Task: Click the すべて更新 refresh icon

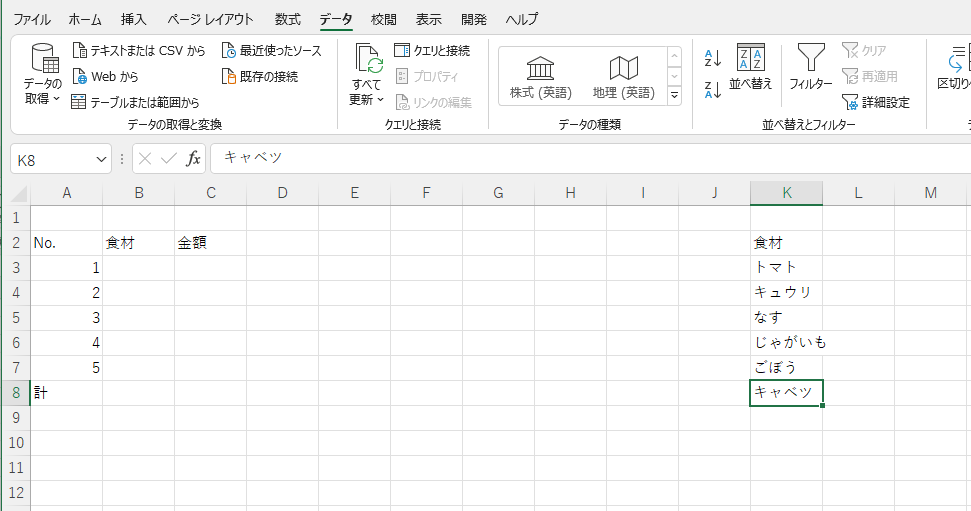Action: [369, 59]
